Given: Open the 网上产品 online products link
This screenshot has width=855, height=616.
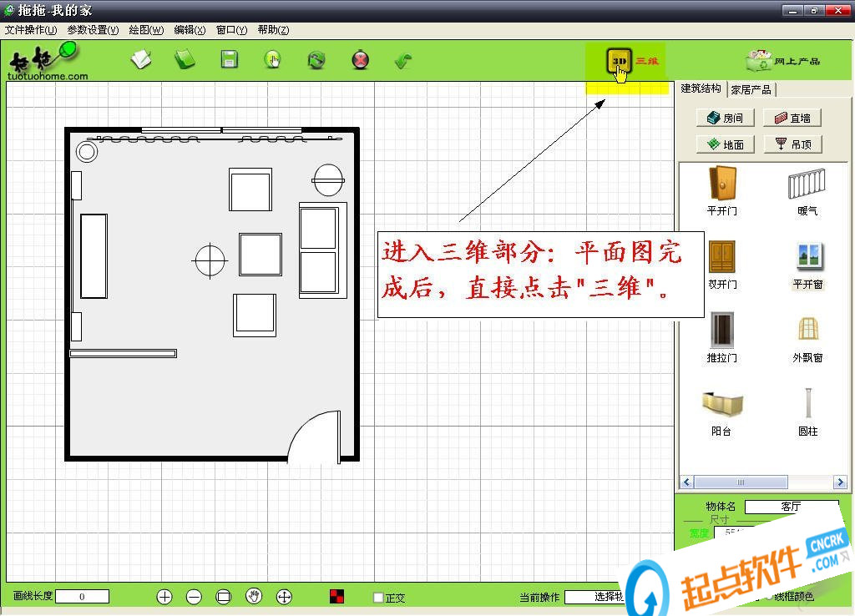Looking at the screenshot, I should [783, 61].
